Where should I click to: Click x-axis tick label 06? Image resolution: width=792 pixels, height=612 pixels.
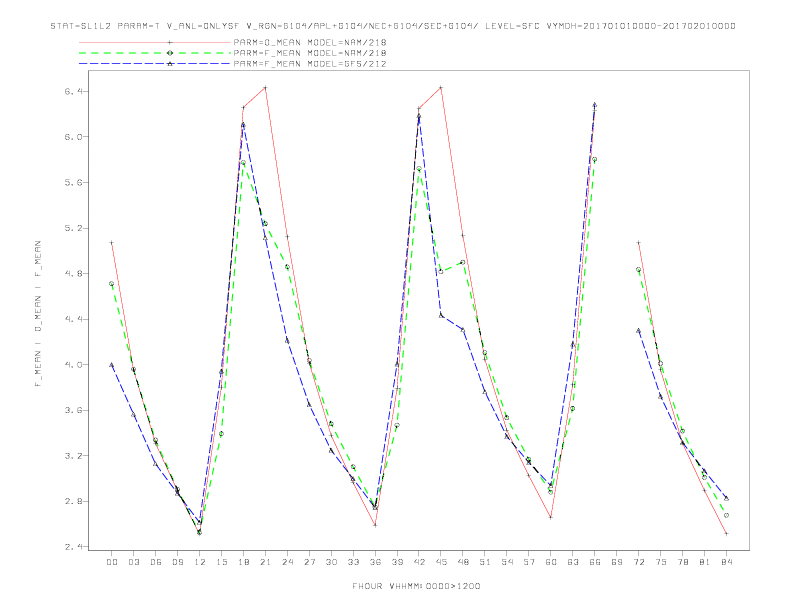156,562
